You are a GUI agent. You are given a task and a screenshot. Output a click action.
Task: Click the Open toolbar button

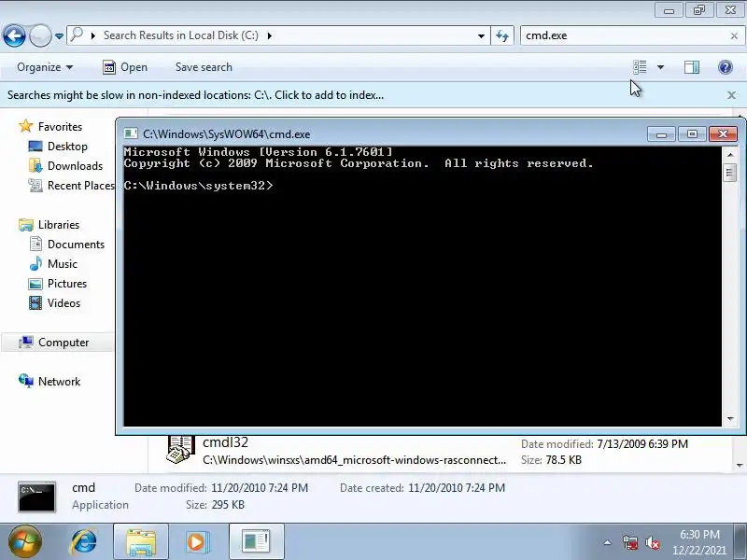tap(125, 67)
